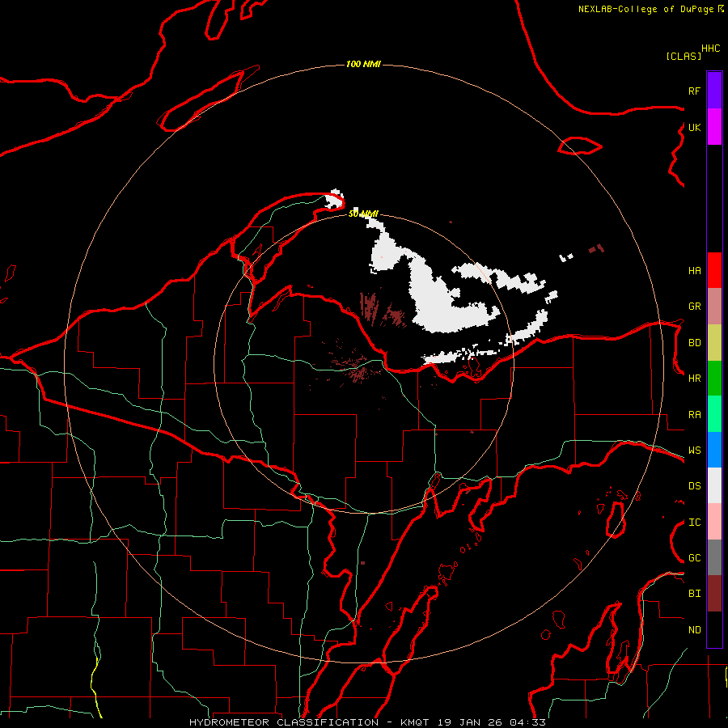
Task: Click the GR legend color swatch
Action: coord(714,307)
